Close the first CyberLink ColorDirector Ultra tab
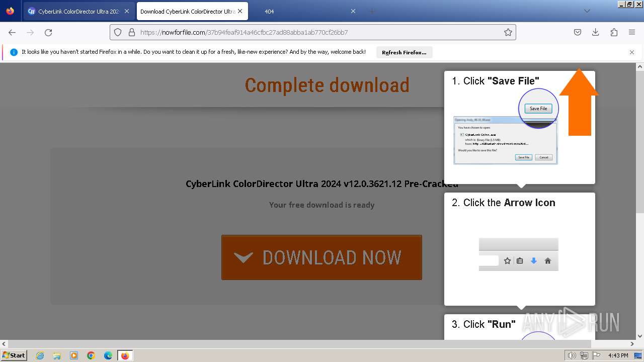The height and width of the screenshot is (362, 644). (126, 11)
